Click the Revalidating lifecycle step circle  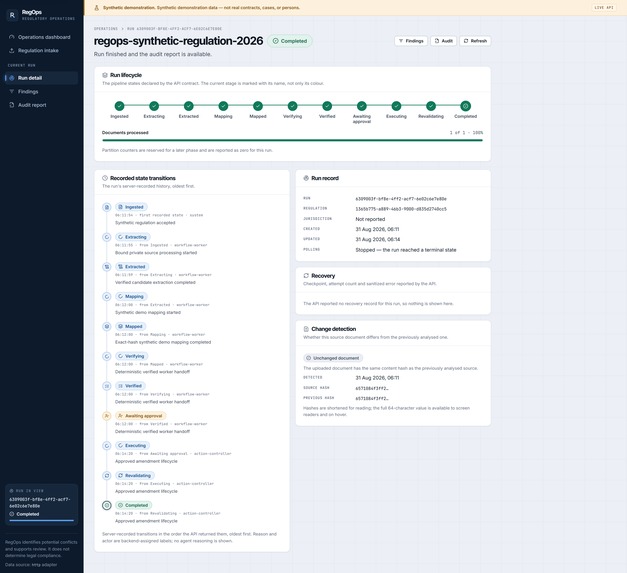pos(431,106)
